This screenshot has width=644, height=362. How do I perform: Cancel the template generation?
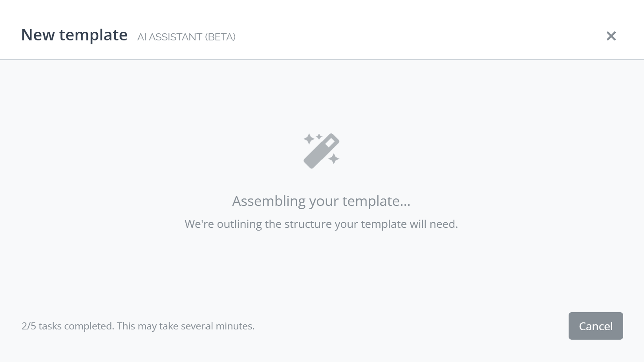point(595,326)
